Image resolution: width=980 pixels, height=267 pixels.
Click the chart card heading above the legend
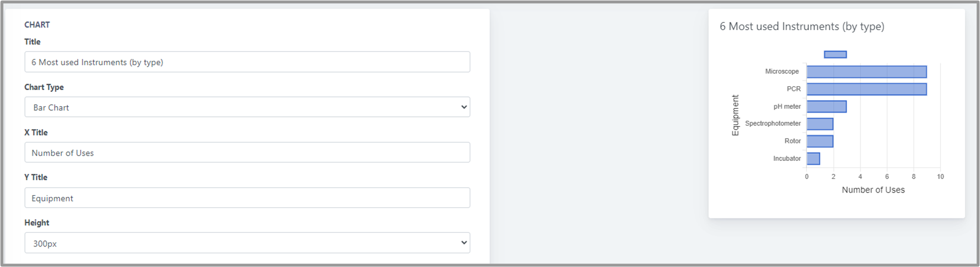[802, 27]
